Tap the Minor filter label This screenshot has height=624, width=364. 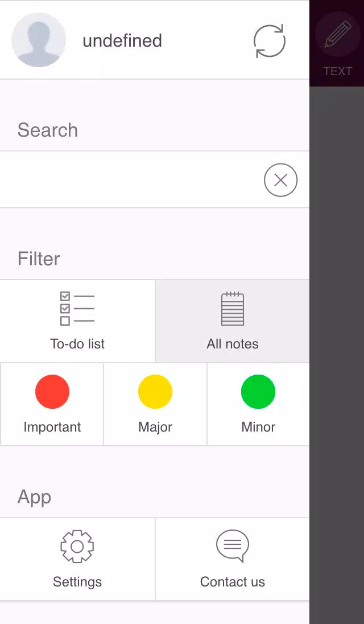(x=258, y=427)
